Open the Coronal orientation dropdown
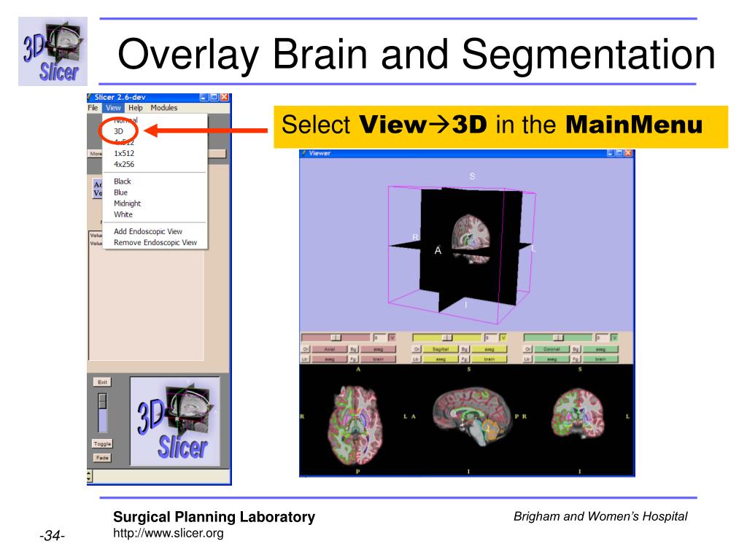This screenshot has width=747, height=560. [551, 349]
